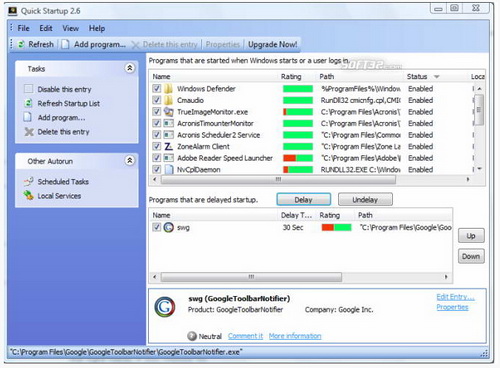Image resolution: width=500 pixels, height=368 pixels.
Task: Click the Status column sort arrow
Action: tap(436, 77)
